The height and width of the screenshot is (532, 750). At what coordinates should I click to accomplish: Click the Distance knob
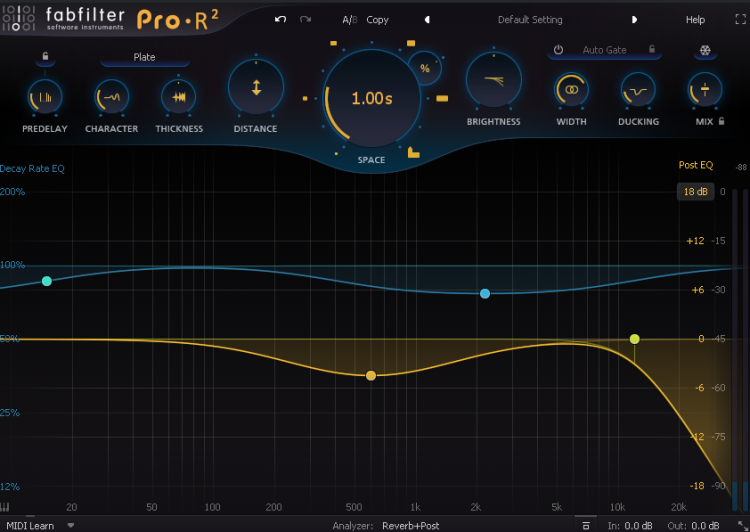pos(256,87)
